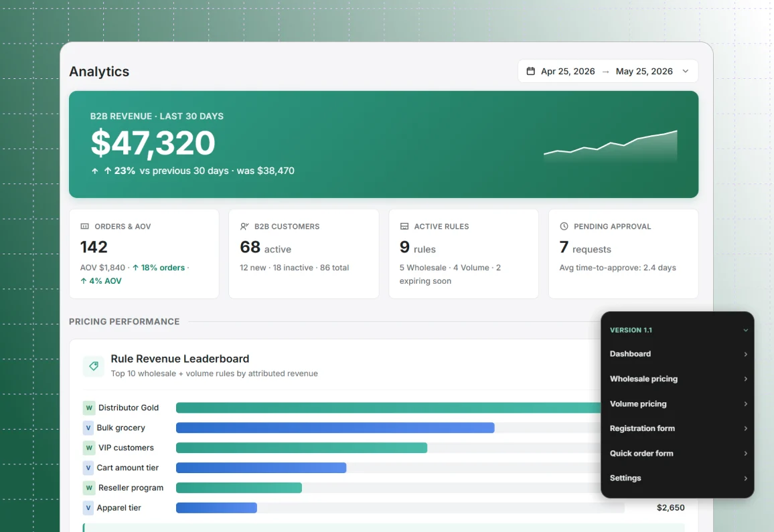
Task: Click the $47,320 revenue figure
Action: [x=153, y=143]
